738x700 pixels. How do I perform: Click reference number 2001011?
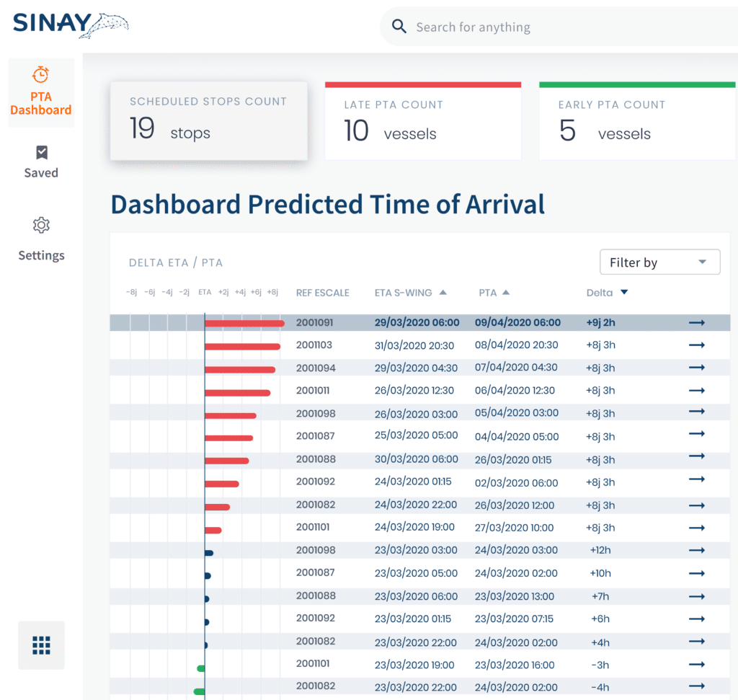pyautogui.click(x=313, y=391)
